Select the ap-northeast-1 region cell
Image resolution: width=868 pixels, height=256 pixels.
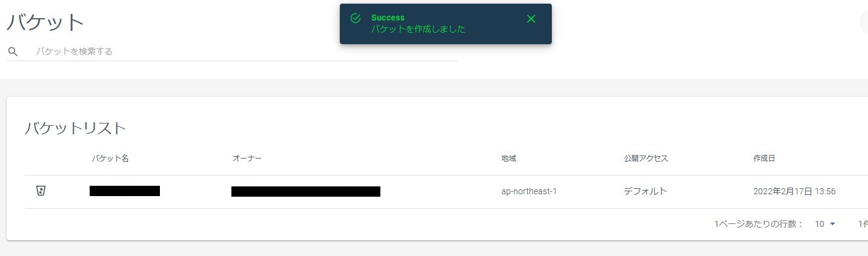[529, 191]
